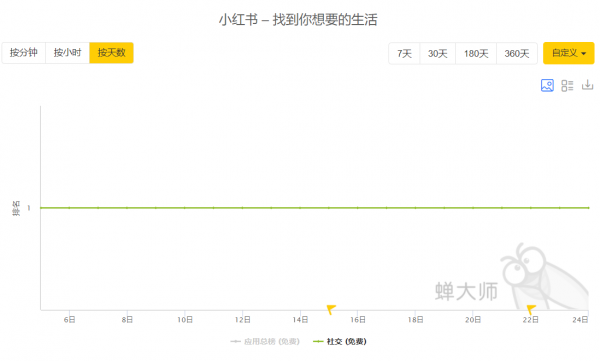The width and height of the screenshot is (600, 361).
Task: Select 按天数 granularity
Action: [x=111, y=53]
